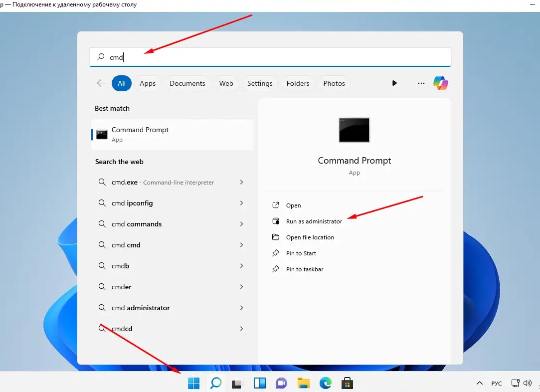The width and height of the screenshot is (540, 392).
Task: Select Pin to taskbar
Action: tap(305, 269)
